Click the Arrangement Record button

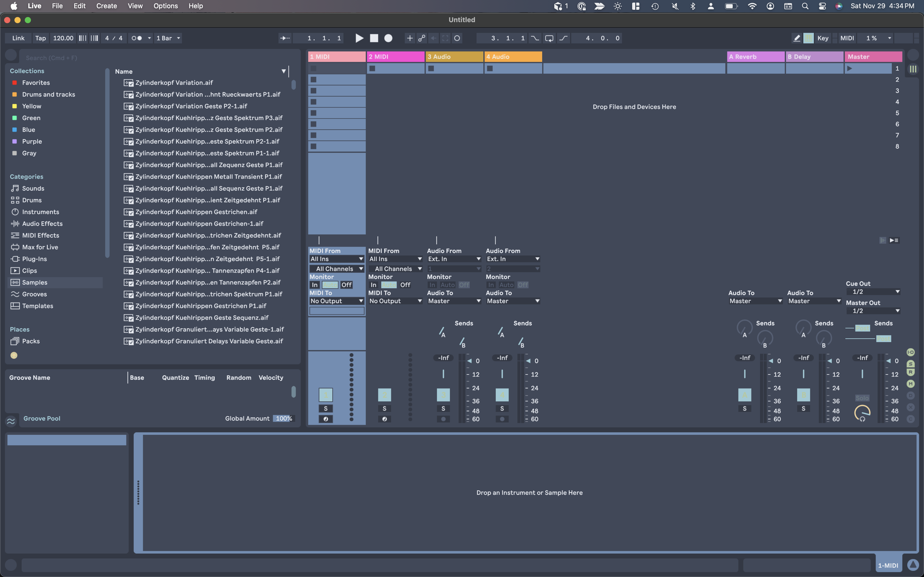pyautogui.click(x=388, y=38)
